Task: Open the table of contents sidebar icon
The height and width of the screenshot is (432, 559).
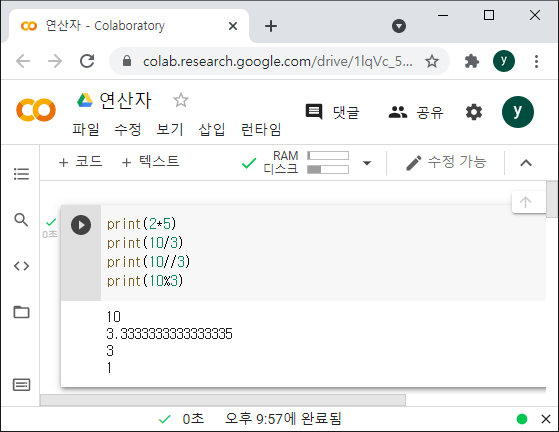Action: [21, 174]
